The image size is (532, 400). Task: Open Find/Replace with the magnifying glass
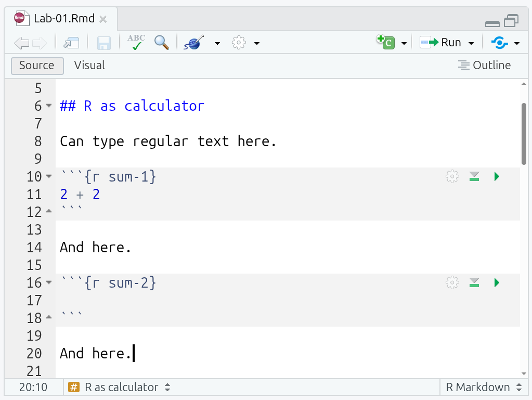pos(162,43)
